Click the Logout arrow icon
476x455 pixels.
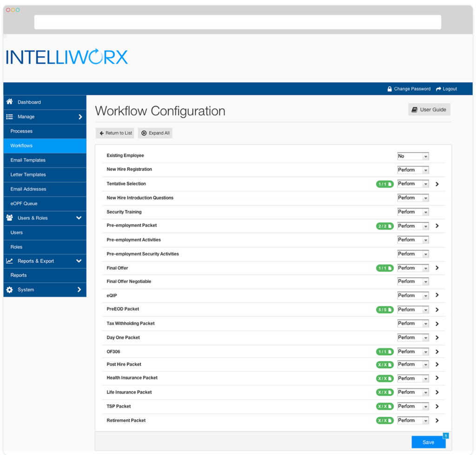coord(438,89)
